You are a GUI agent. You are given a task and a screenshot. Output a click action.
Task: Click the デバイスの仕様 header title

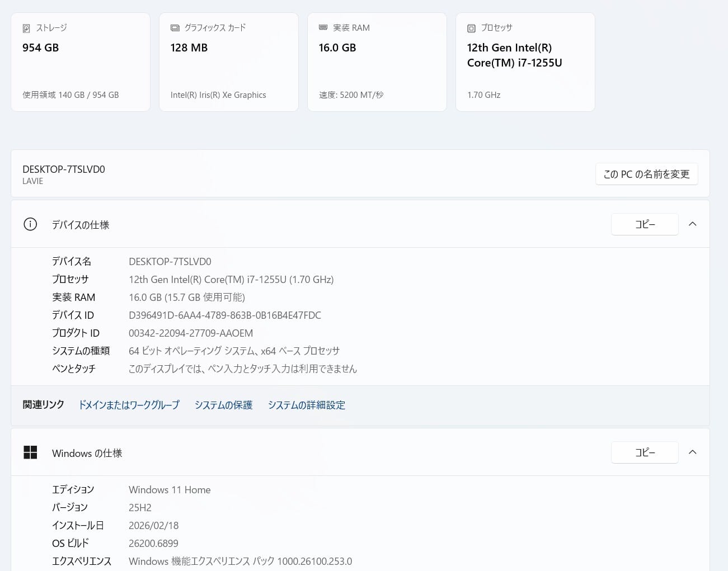point(81,225)
